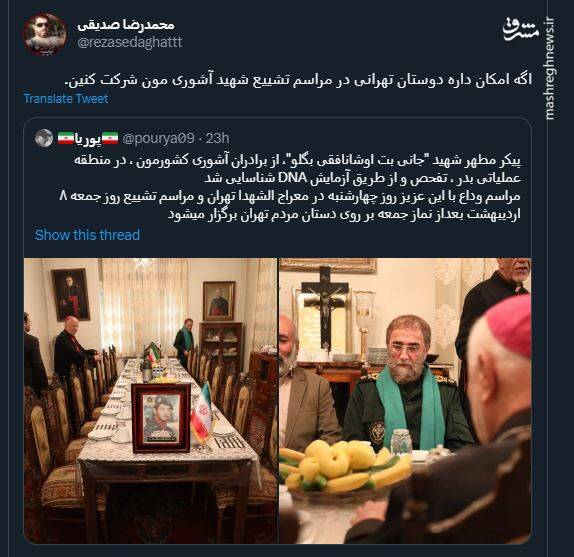Open the @rezasedaghattt handle link
This screenshot has height=557, width=574.
pos(130,42)
